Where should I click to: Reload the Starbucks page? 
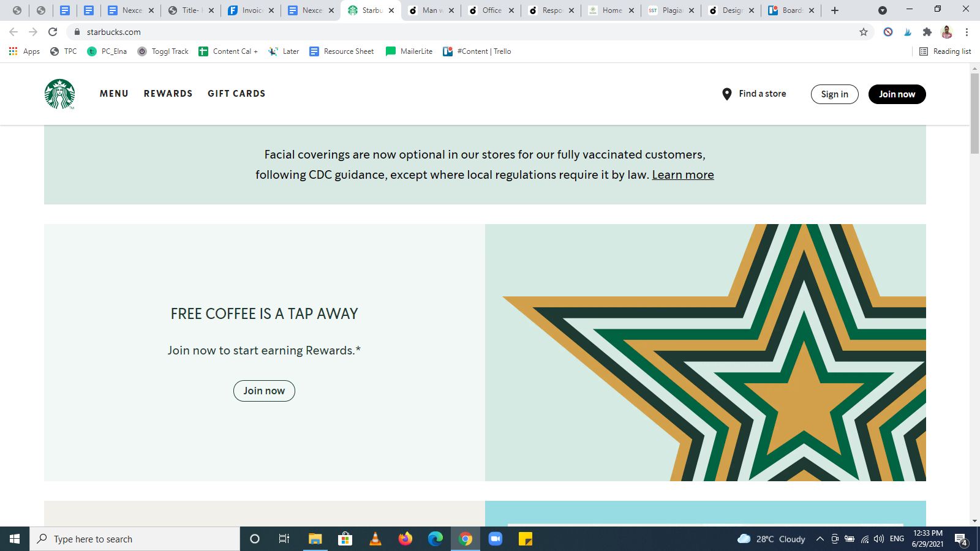click(x=51, y=32)
